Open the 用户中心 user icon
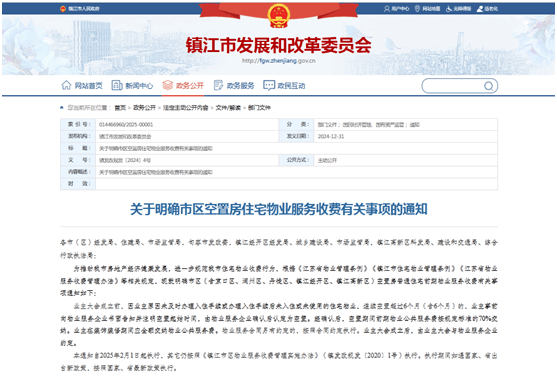This screenshot has width=557, height=391. click(x=387, y=9)
